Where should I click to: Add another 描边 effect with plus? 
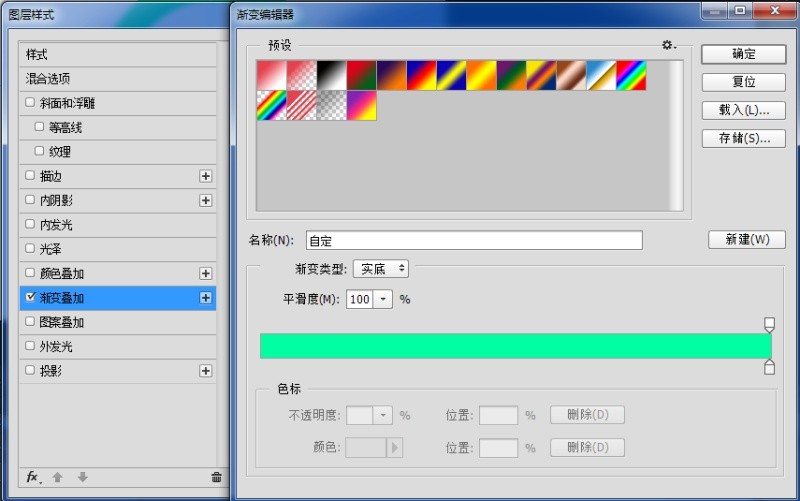[x=206, y=176]
